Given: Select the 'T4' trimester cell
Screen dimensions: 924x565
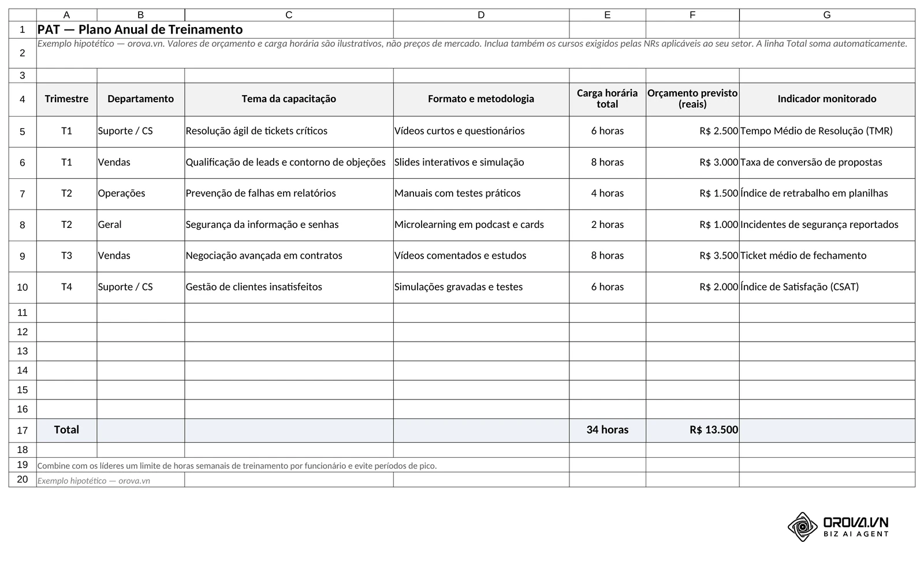Looking at the screenshot, I should [67, 287].
